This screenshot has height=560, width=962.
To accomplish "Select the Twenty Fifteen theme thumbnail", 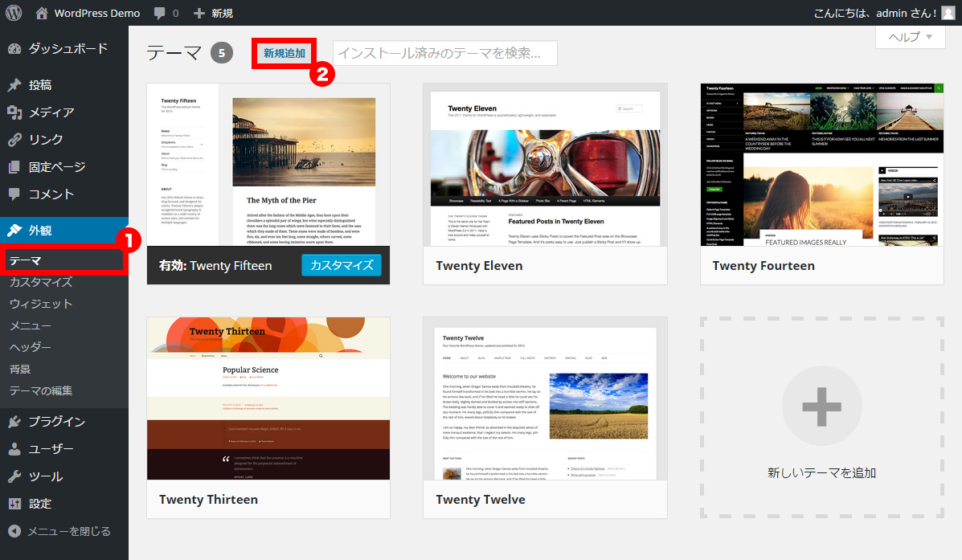I will click(x=268, y=165).
